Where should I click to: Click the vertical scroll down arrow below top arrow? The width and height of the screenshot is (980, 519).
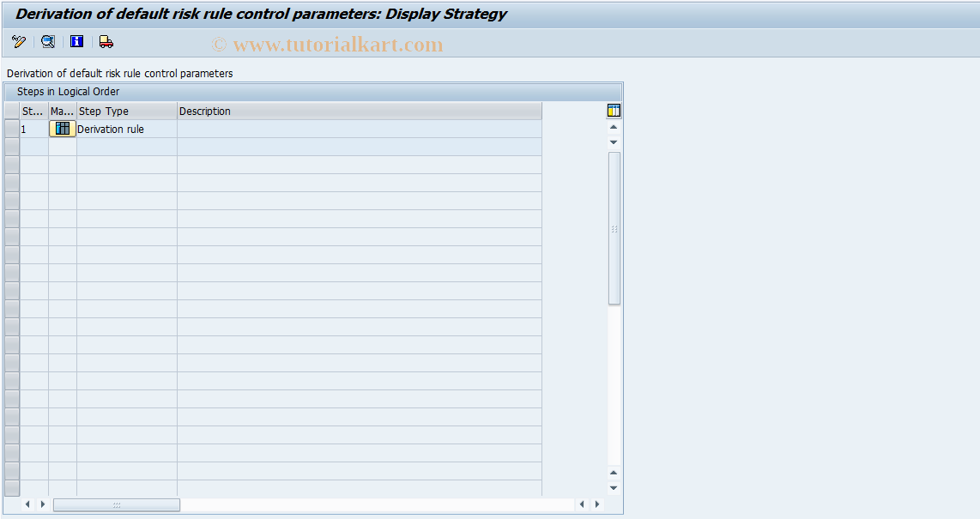[614, 142]
